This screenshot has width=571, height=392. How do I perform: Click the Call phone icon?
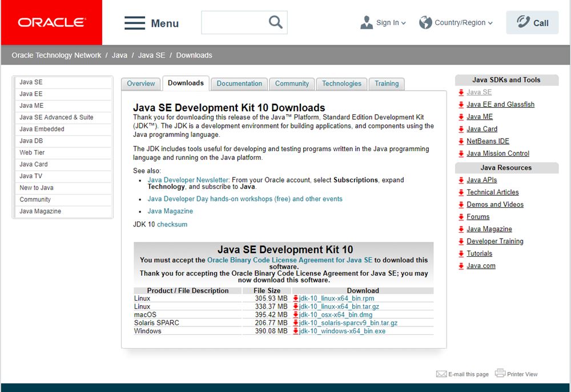523,22
